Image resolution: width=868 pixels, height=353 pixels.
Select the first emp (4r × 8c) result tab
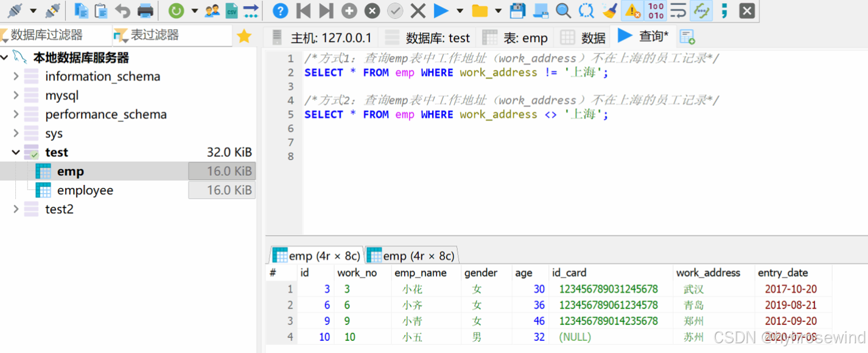tap(316, 256)
